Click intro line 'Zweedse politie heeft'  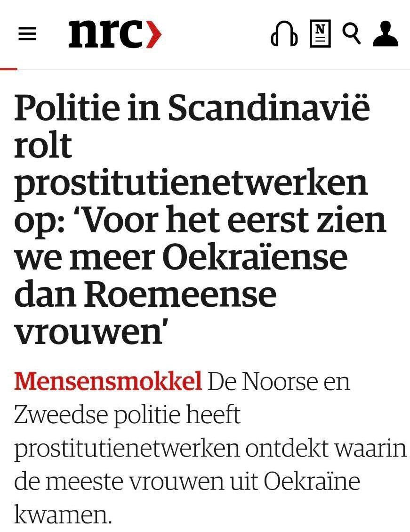click(128, 415)
